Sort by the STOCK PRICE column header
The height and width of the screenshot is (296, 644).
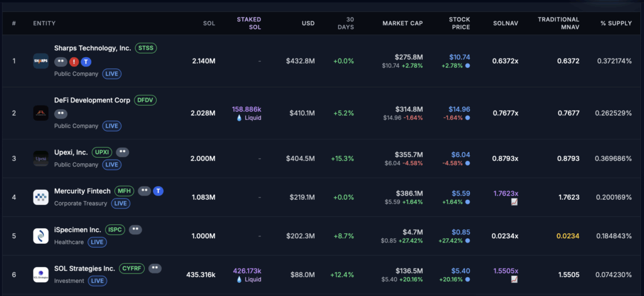click(459, 23)
